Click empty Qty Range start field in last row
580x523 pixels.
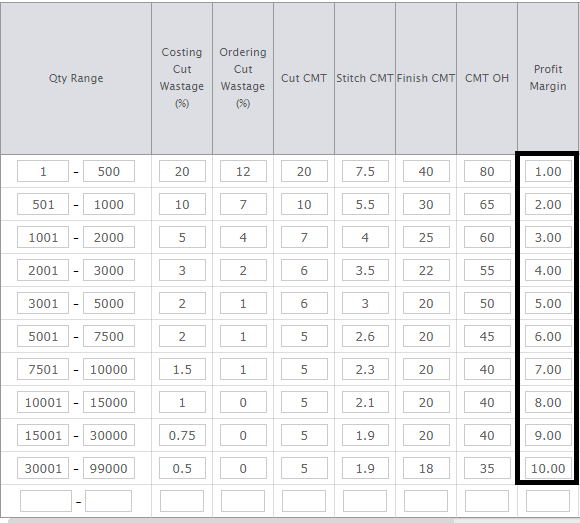pyautogui.click(x=46, y=501)
